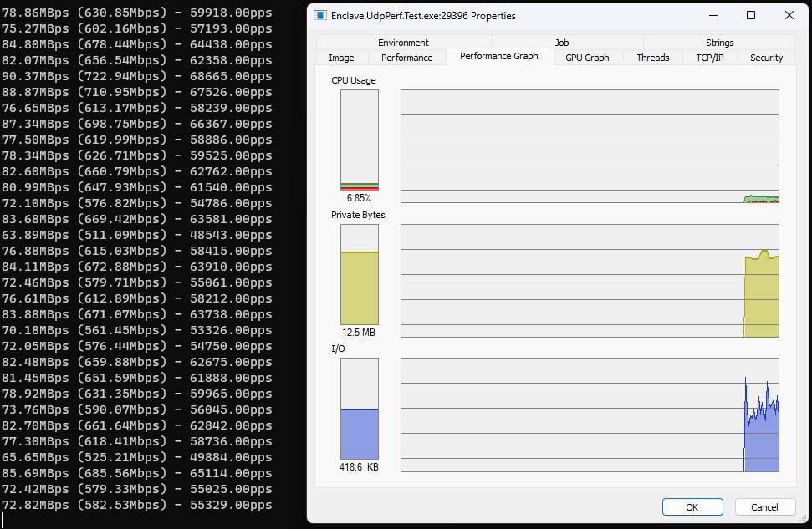
Task: Click the CPU Usage label
Action: click(354, 80)
